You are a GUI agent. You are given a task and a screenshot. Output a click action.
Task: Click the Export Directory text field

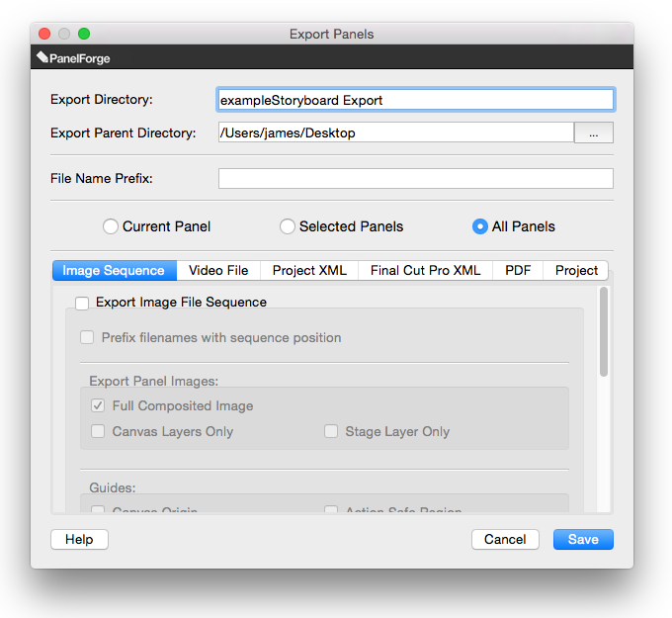[x=415, y=100]
